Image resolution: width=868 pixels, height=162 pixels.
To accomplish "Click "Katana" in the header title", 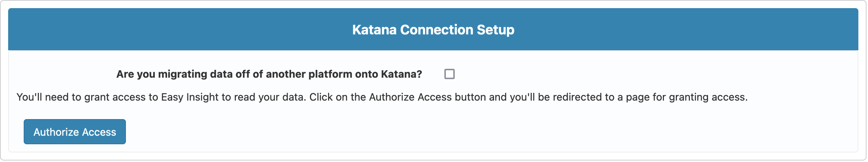I will [374, 30].
